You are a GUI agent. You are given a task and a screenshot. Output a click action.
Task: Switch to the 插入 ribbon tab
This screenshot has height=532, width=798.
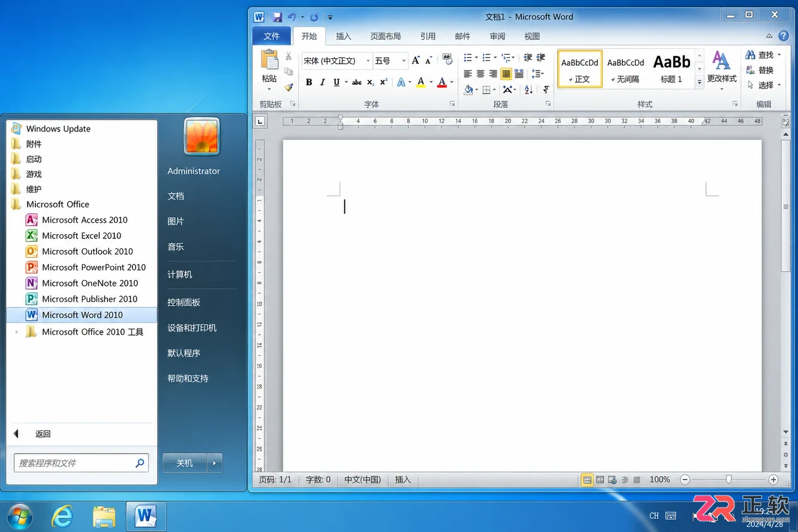(344, 36)
